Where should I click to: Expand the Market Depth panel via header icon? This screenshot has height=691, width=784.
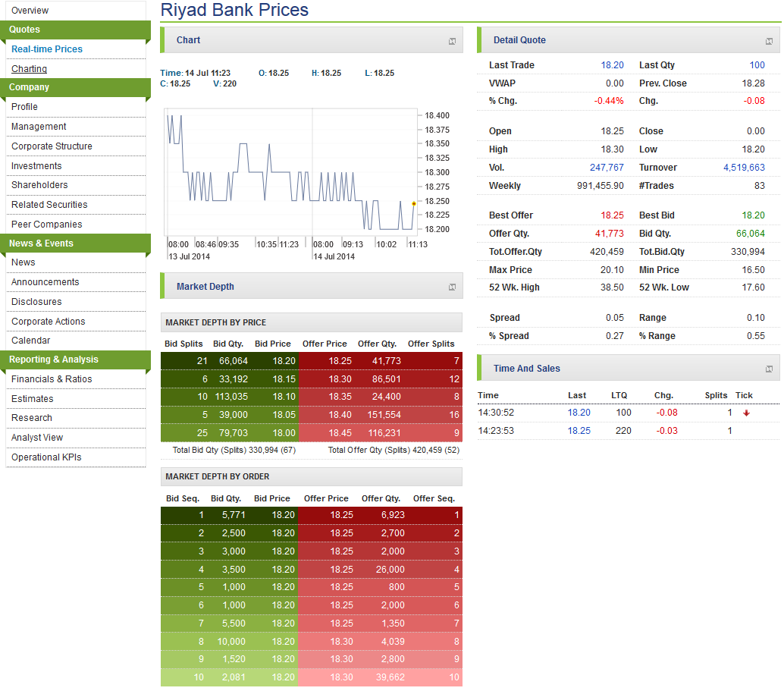coord(452,287)
